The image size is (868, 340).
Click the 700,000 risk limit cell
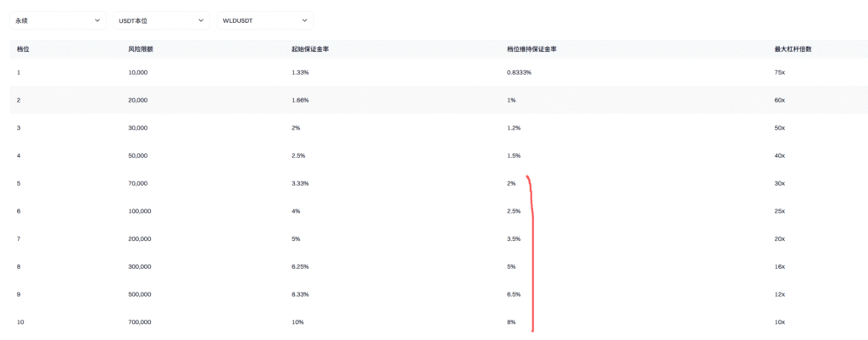[139, 321]
